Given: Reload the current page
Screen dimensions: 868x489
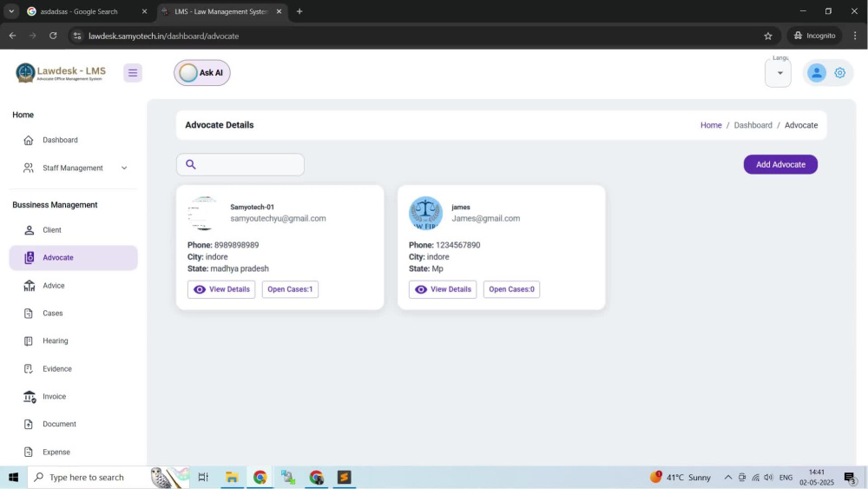Looking at the screenshot, I should pos(53,36).
